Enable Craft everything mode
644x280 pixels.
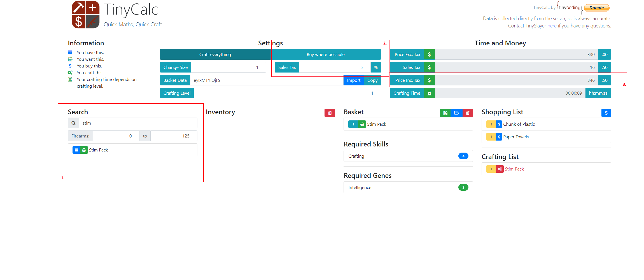click(x=215, y=55)
